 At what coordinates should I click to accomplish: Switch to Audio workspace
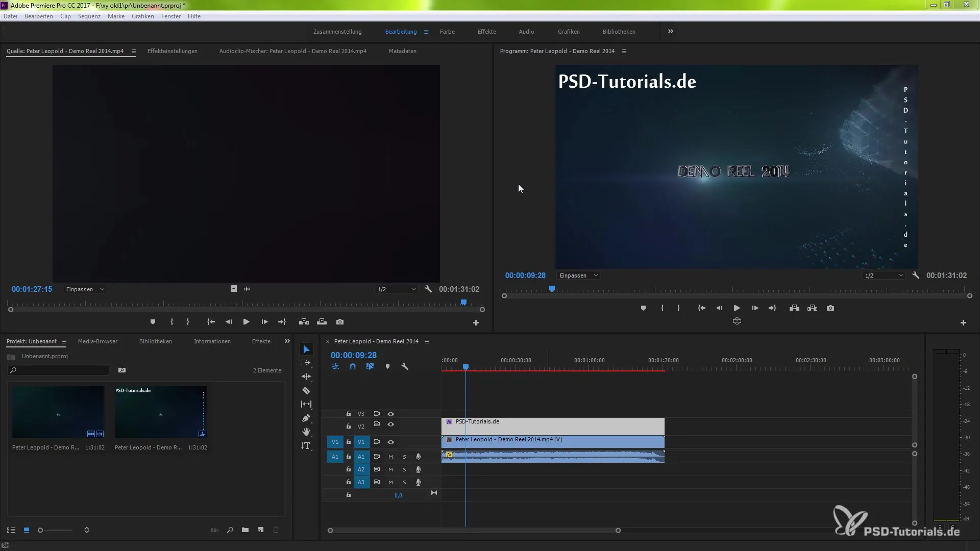(526, 32)
